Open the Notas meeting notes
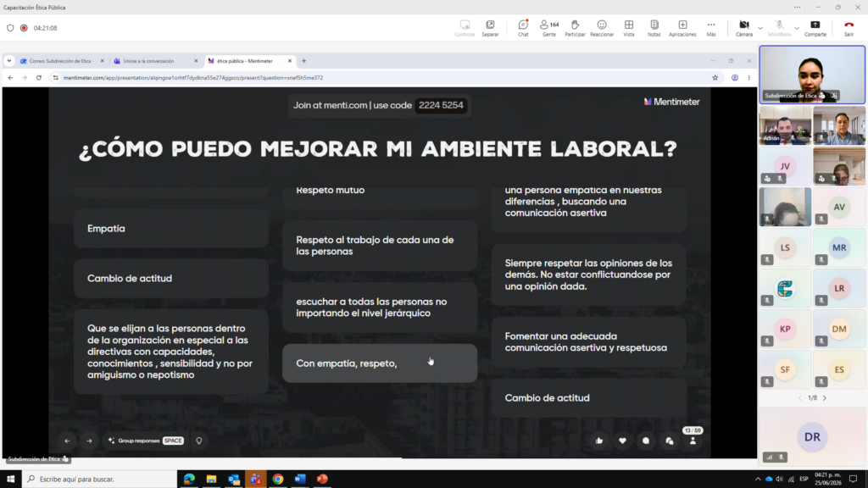868x488 pixels. click(654, 28)
